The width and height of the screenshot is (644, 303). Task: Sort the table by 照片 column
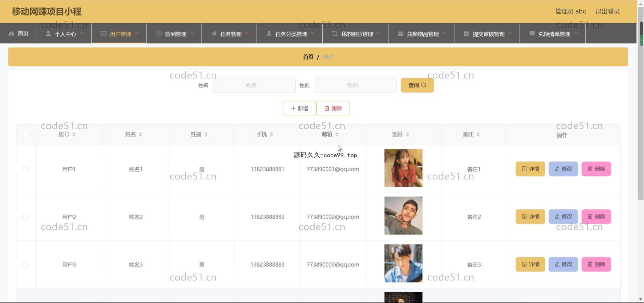coord(408,134)
